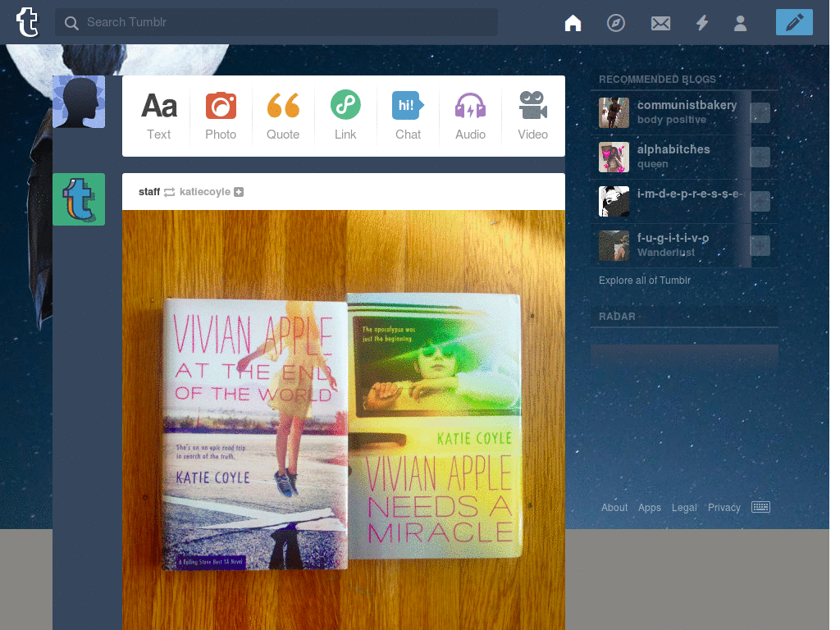840x630 pixels.
Task: Follow communistbakery with the plus button
Action: click(x=760, y=112)
